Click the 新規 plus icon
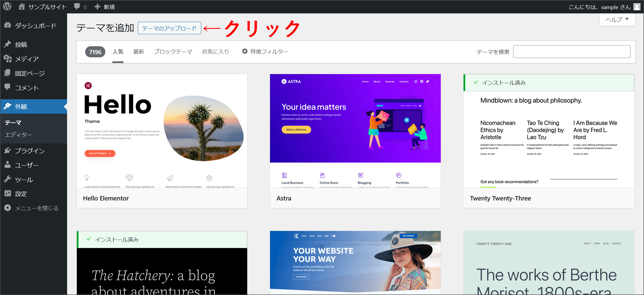644x295 pixels. tap(98, 7)
